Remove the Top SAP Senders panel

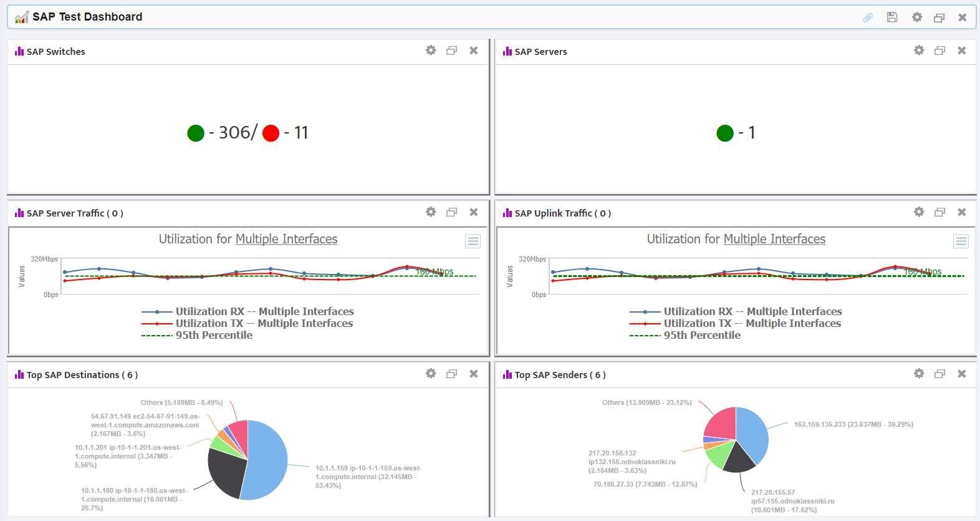point(962,374)
